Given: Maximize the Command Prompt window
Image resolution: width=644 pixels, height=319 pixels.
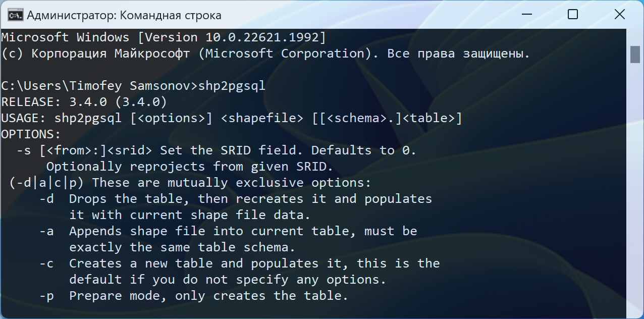Looking at the screenshot, I should (572, 15).
